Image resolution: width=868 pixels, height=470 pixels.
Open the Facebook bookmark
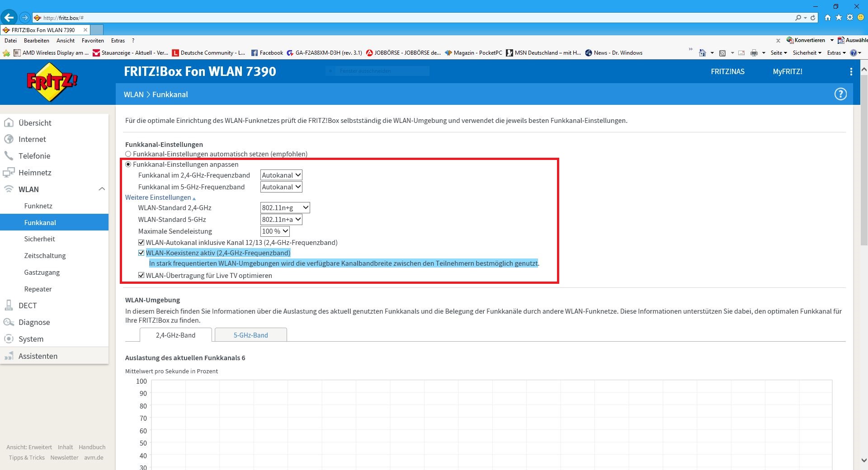(x=267, y=53)
